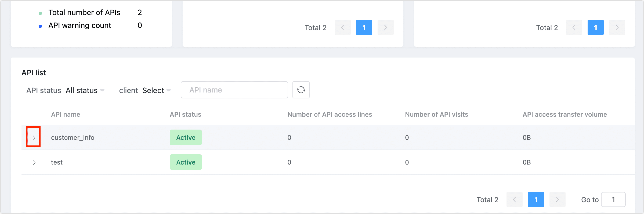Toggle the 'Total number of APIs' legend dot
644x214 pixels.
point(40,13)
